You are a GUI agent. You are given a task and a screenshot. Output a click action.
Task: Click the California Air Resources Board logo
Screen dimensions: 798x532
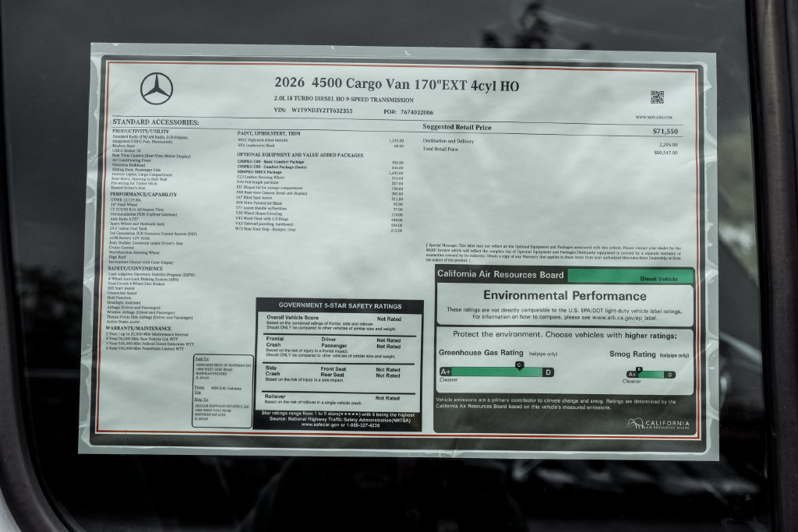tap(659, 424)
